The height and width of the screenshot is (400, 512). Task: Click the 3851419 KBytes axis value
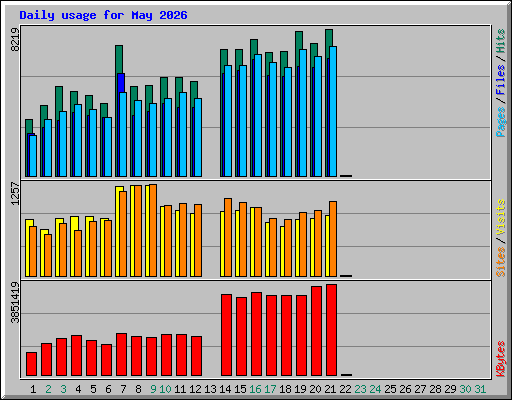[15, 303]
